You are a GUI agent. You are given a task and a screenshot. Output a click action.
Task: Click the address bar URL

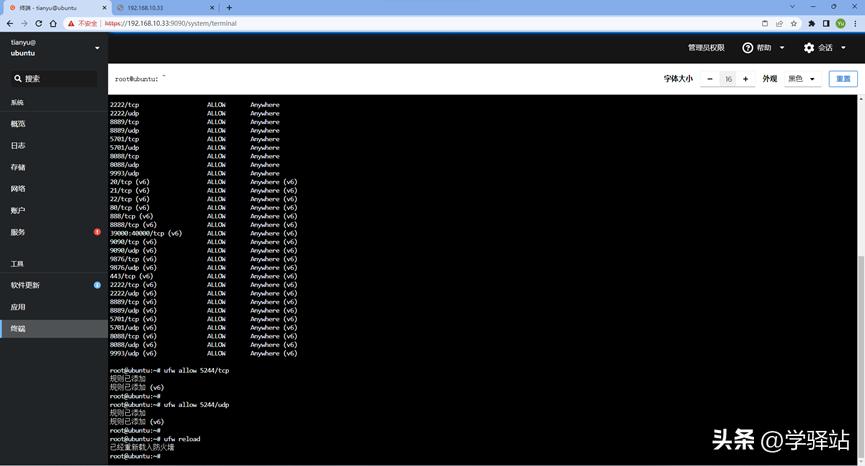pyautogui.click(x=170, y=23)
